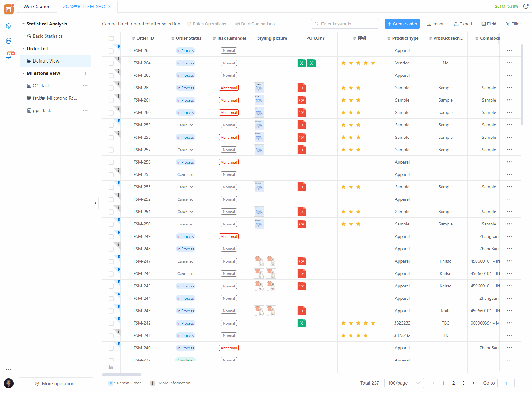Collapse the sidebar panel with arrow handle
The image size is (532, 393).
tap(95, 203)
